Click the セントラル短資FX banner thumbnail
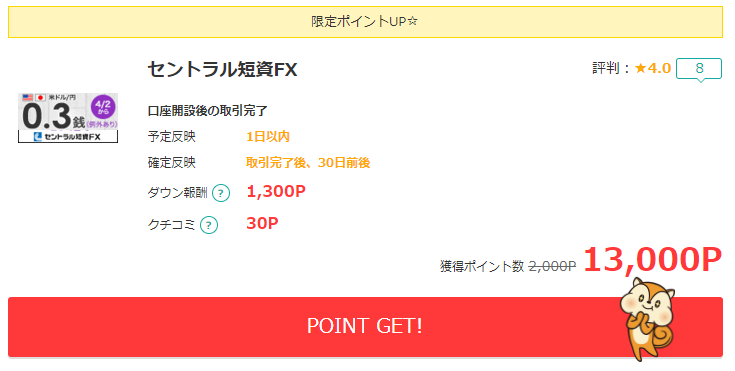 (x=68, y=118)
